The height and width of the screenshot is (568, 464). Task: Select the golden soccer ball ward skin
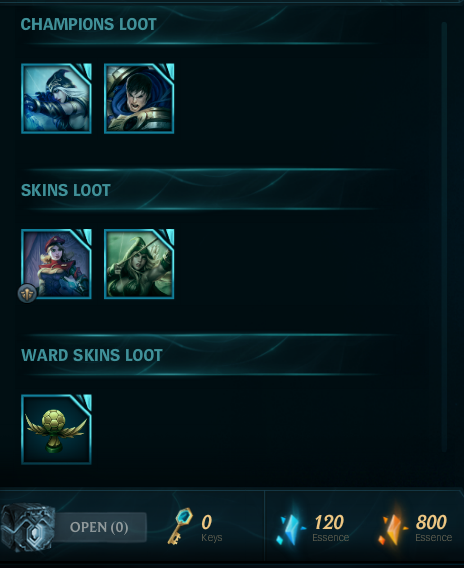(56, 429)
